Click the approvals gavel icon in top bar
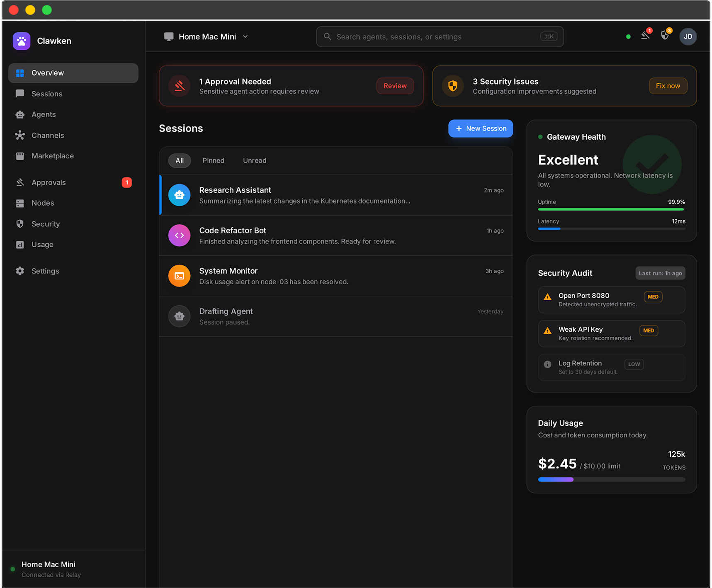Image resolution: width=712 pixels, height=588 pixels. click(645, 36)
